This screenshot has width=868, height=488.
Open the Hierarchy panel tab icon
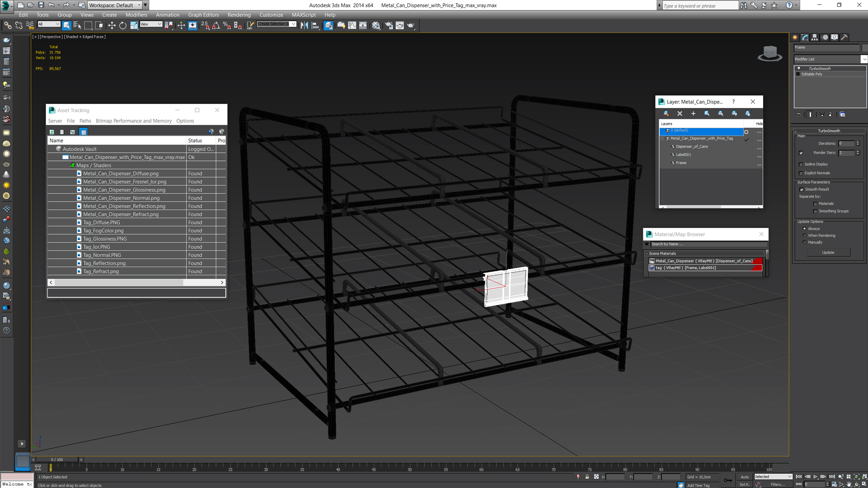[815, 38]
